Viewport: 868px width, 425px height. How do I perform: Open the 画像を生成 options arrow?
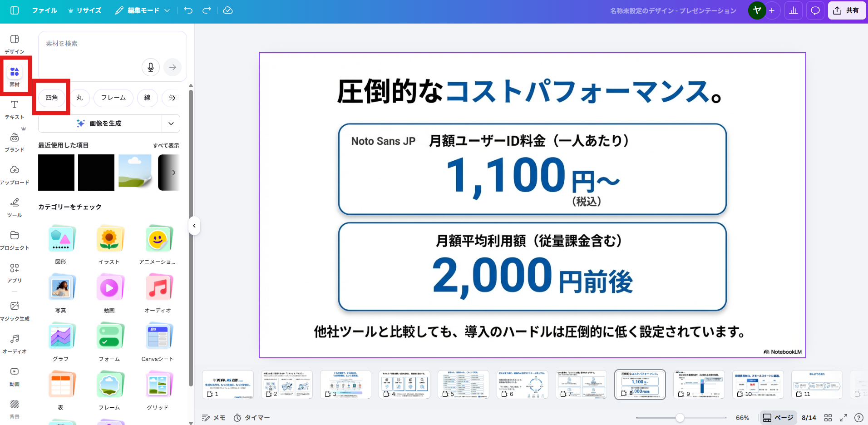click(171, 123)
